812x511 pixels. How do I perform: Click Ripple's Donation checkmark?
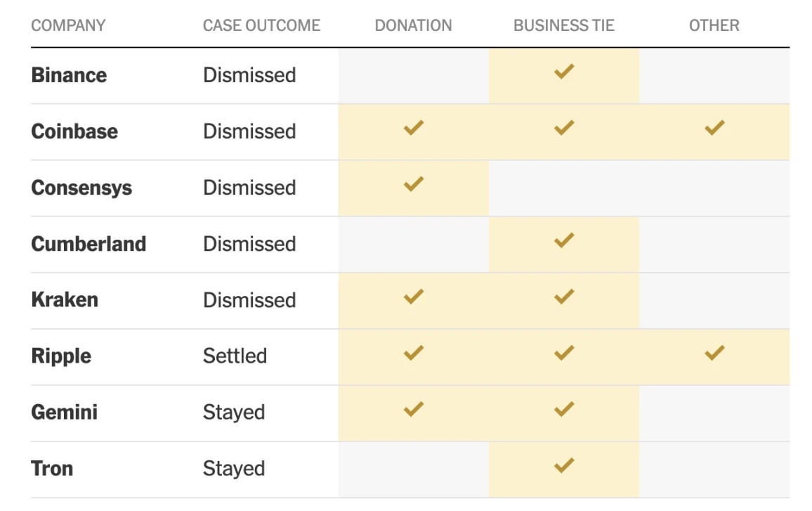tap(414, 353)
